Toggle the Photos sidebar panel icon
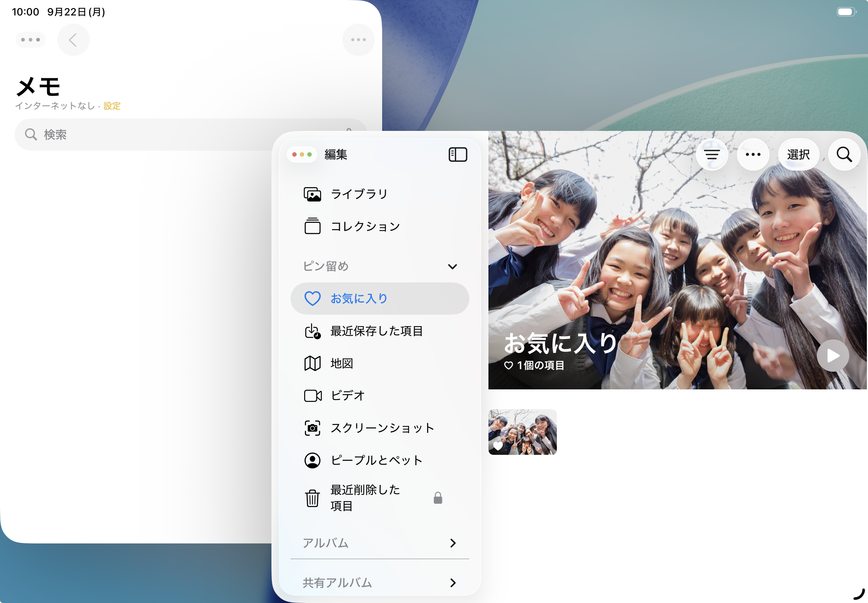 pos(458,154)
